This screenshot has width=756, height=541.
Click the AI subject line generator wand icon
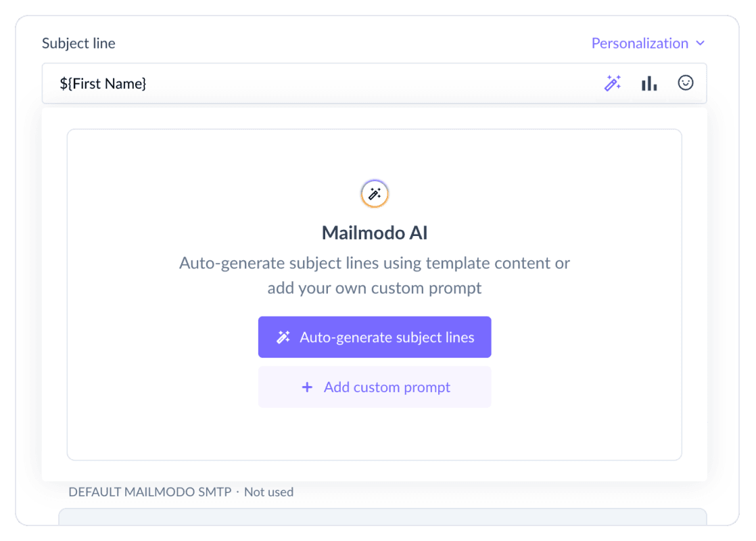click(613, 83)
